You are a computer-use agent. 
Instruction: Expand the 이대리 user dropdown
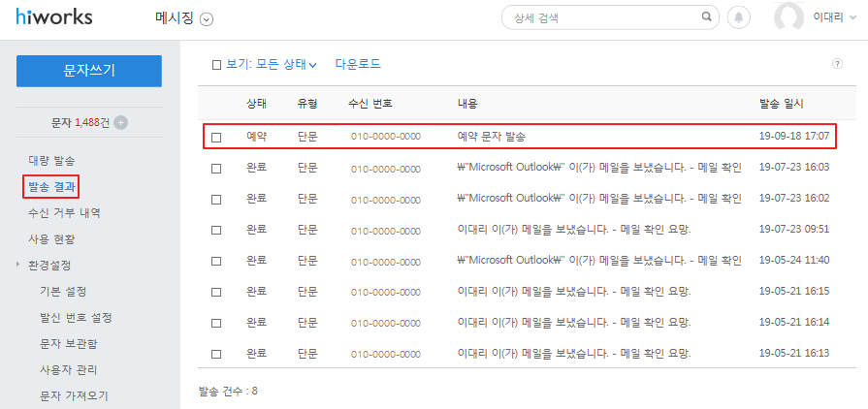(852, 17)
